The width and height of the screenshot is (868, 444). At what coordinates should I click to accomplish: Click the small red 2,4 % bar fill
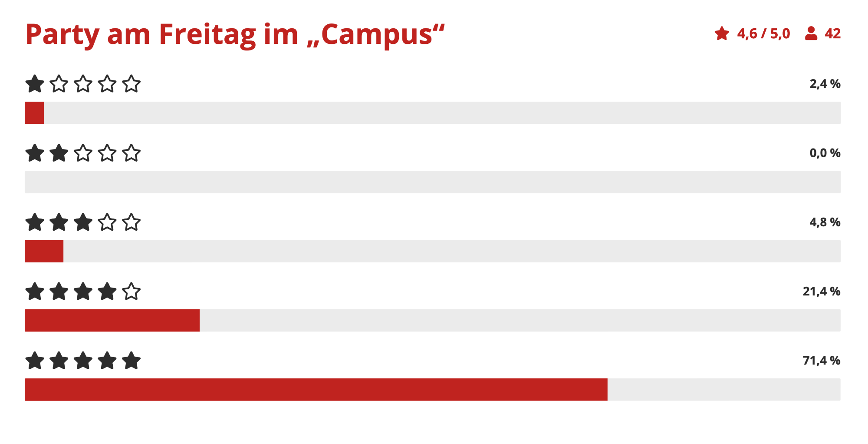point(34,113)
